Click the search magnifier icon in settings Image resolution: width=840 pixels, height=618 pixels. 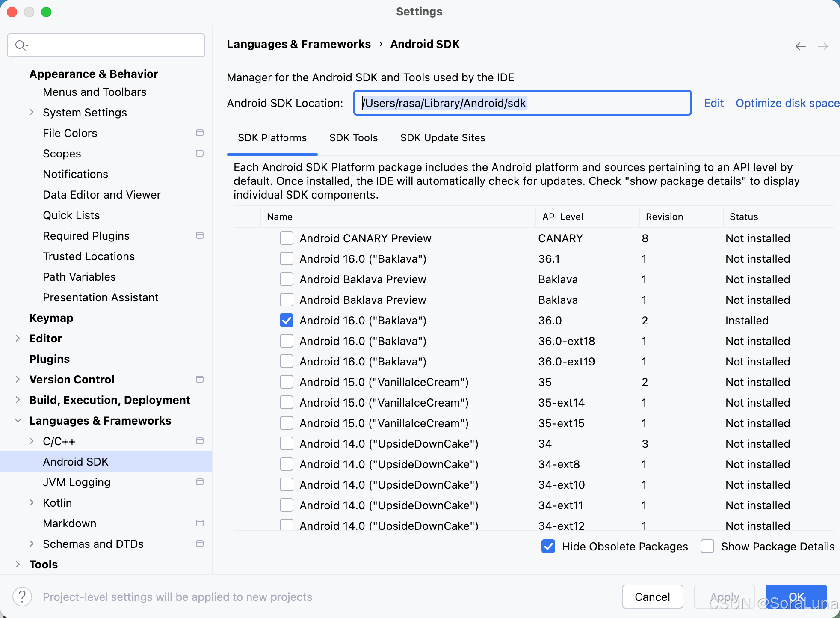(21, 45)
